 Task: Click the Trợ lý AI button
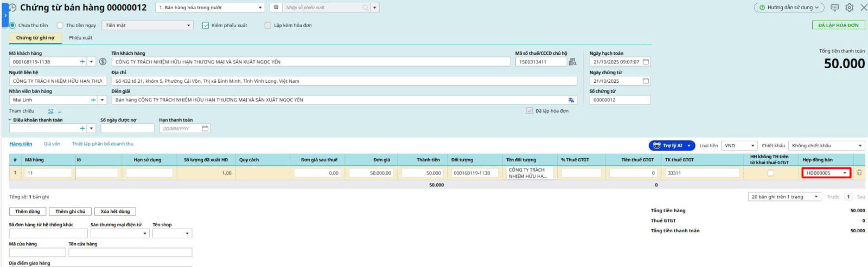click(x=672, y=146)
